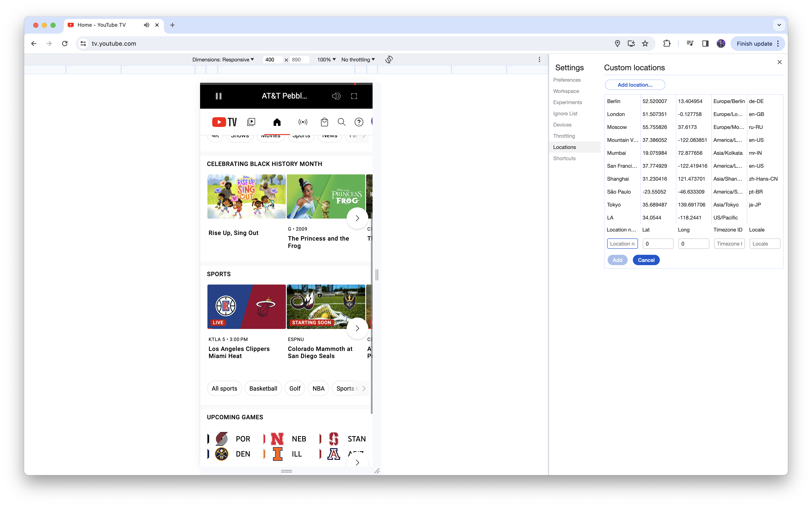Screen dimensions: 812x507
Task: Open the Live icon in YouTube TV
Action: point(303,122)
